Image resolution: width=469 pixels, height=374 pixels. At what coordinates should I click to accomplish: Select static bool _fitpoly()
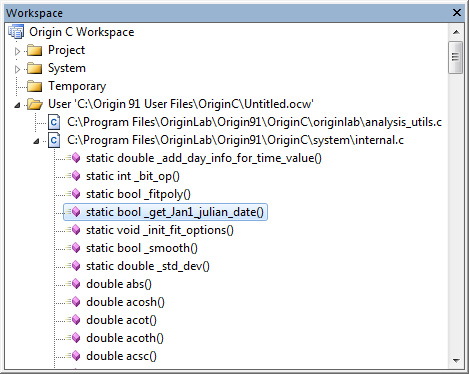[x=138, y=194]
